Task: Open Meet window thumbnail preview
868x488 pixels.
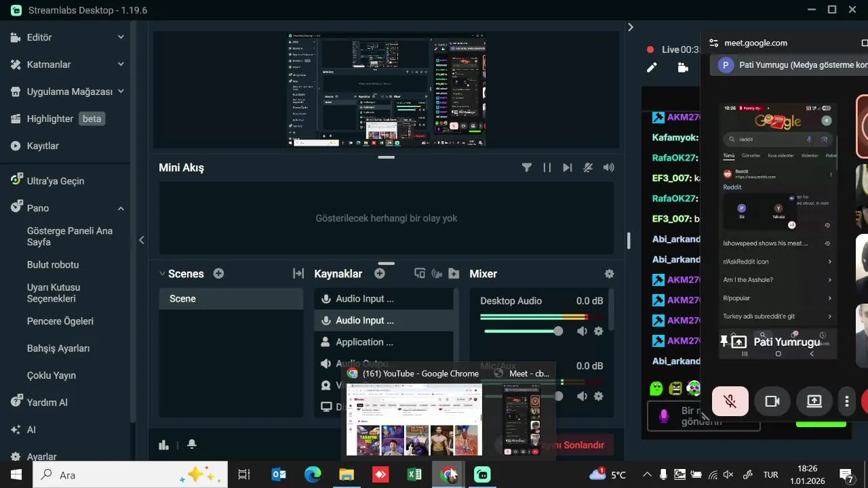Action: coord(521,419)
